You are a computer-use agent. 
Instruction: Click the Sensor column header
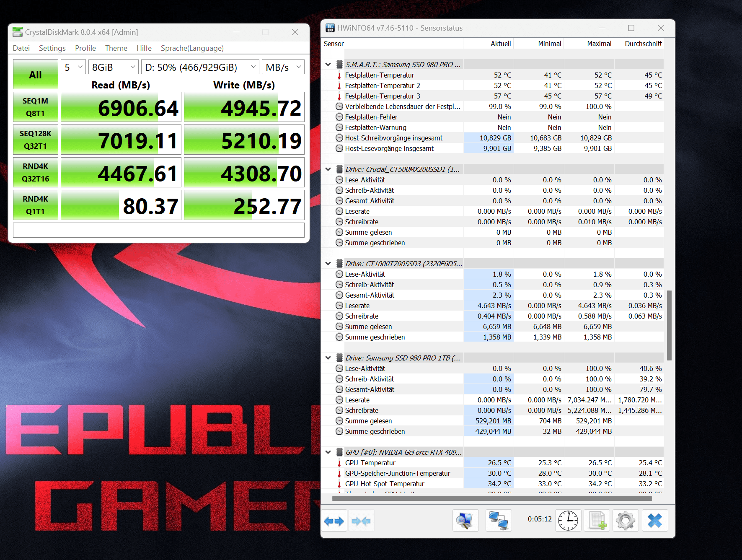click(x=392, y=44)
